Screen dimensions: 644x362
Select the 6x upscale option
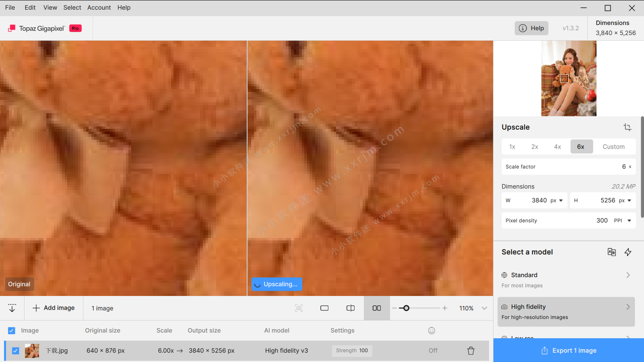point(582,147)
